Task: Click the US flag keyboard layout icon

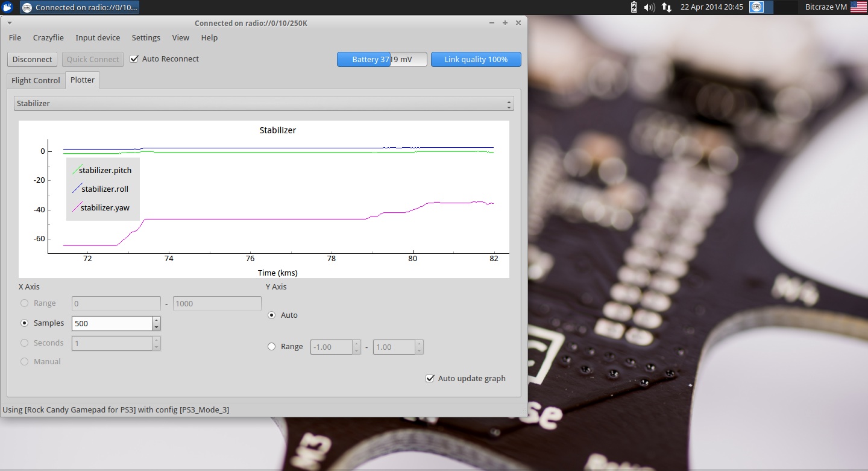Action: [858, 7]
